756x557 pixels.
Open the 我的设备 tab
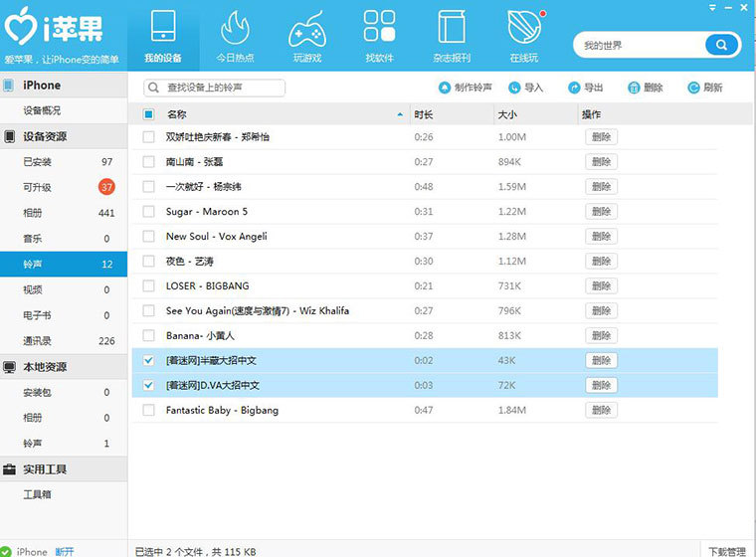[x=163, y=36]
